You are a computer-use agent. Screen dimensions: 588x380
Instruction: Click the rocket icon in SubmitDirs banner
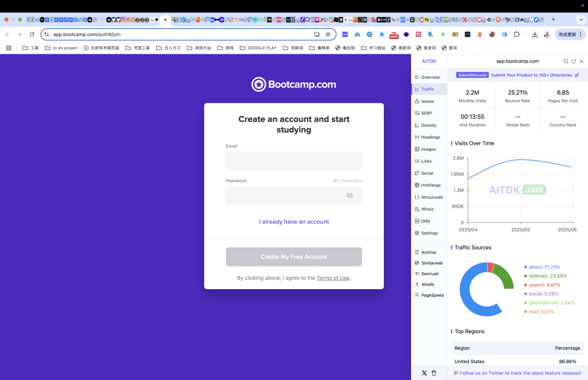(577, 75)
